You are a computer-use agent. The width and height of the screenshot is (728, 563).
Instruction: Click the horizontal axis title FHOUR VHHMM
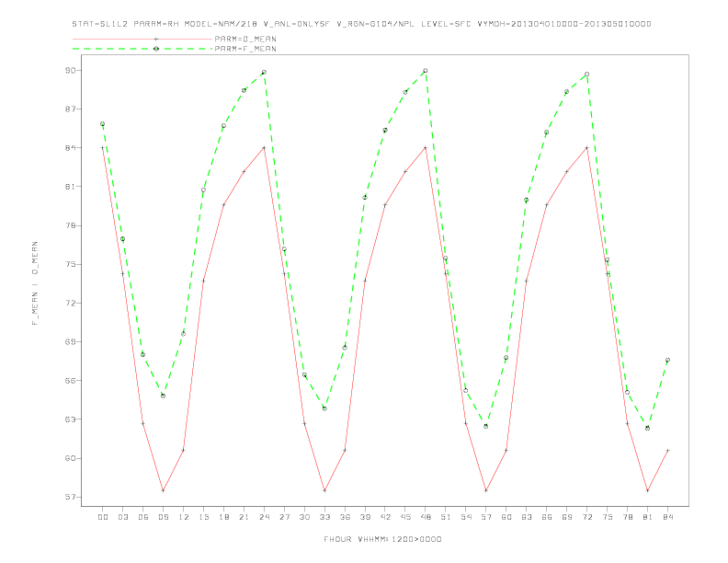(382, 539)
